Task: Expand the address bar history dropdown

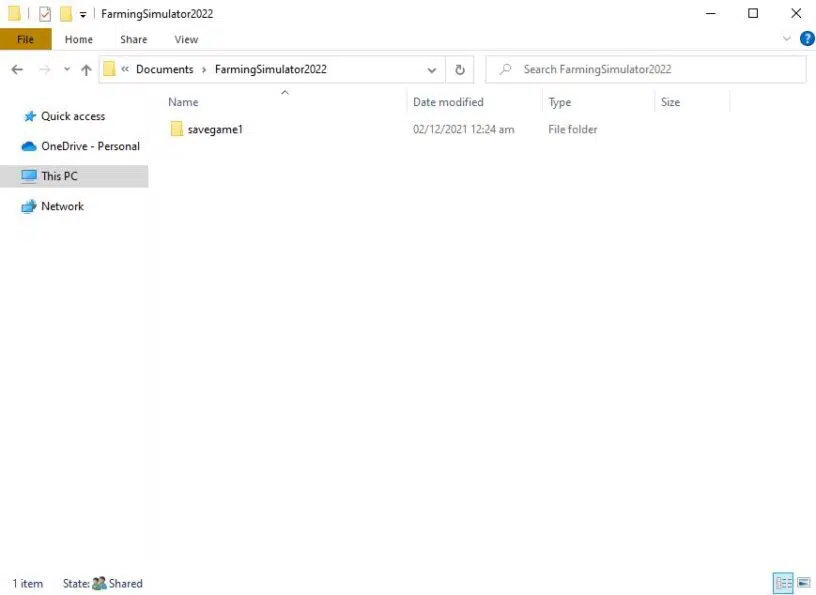Action: pyautogui.click(x=431, y=70)
